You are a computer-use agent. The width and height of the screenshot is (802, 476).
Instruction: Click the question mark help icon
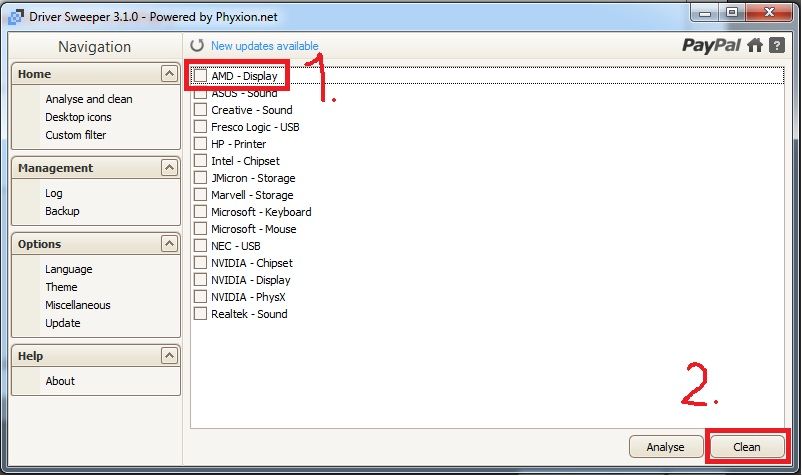point(776,45)
